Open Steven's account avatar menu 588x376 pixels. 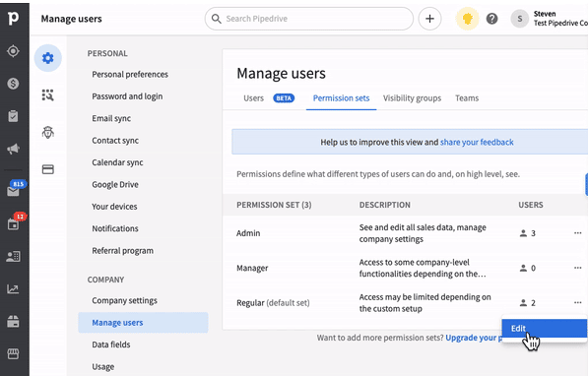click(x=520, y=19)
